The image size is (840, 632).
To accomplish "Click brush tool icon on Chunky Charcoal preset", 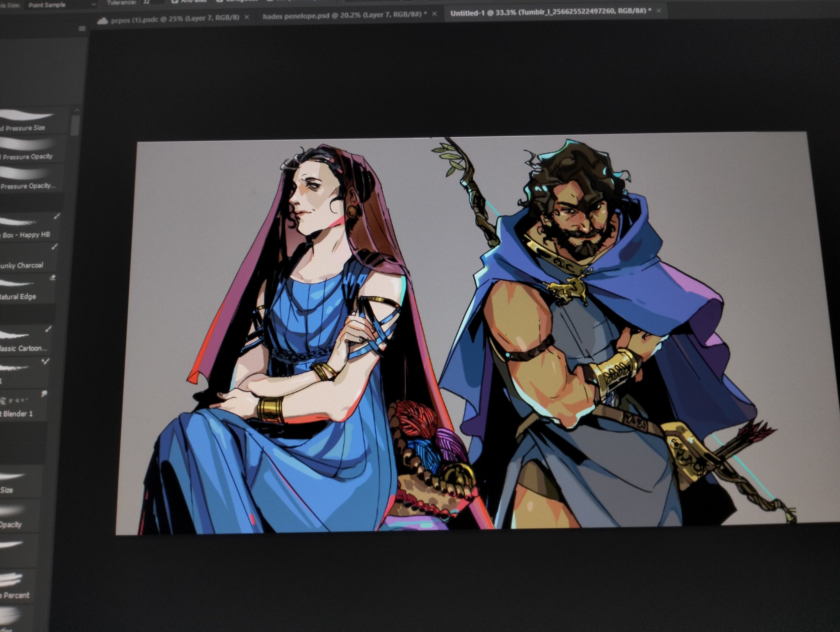I will click(x=55, y=247).
